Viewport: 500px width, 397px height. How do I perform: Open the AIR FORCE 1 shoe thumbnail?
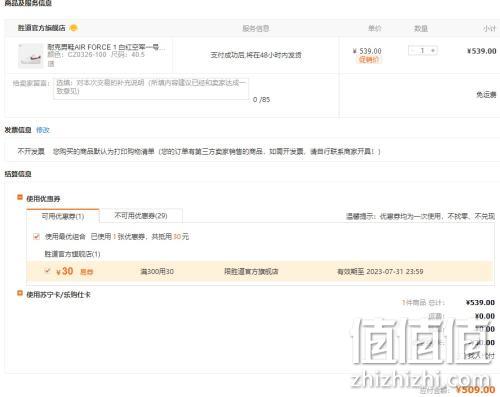[x=30, y=56]
